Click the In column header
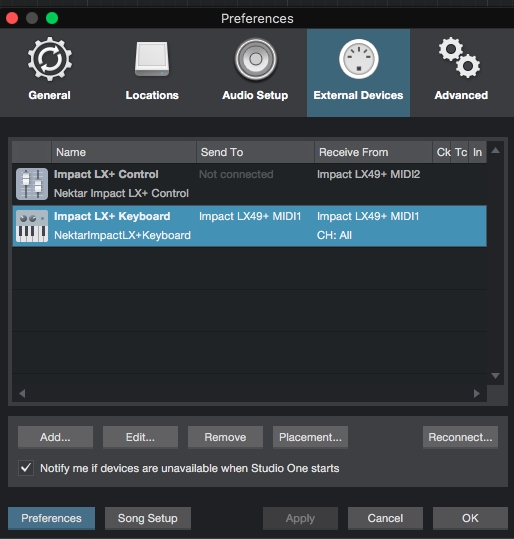 (x=478, y=152)
